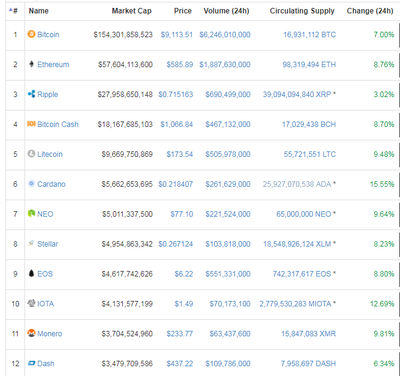400x376 pixels.
Task: Click the Cardano logo icon
Action: 31,184
